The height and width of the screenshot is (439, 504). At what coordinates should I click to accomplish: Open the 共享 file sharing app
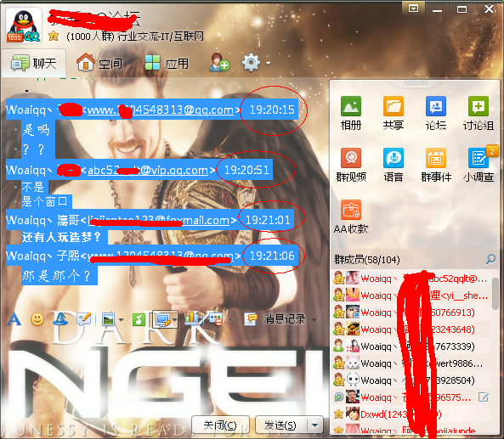pyautogui.click(x=394, y=113)
